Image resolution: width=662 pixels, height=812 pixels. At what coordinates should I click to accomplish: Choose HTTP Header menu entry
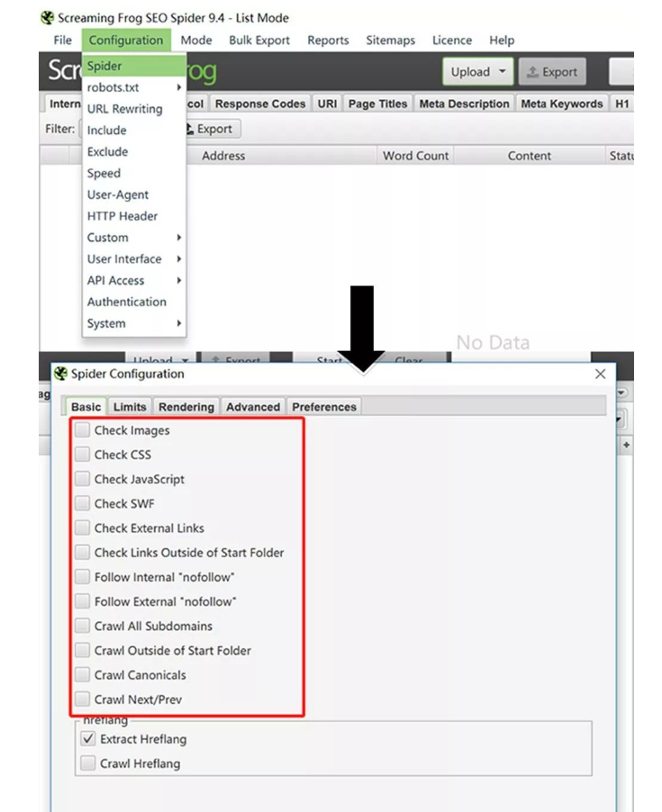[x=134, y=216]
